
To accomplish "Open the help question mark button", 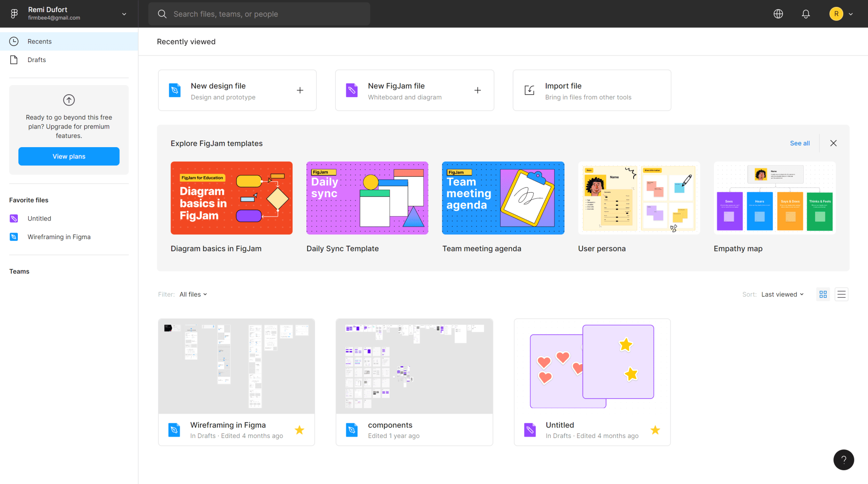I will point(844,460).
